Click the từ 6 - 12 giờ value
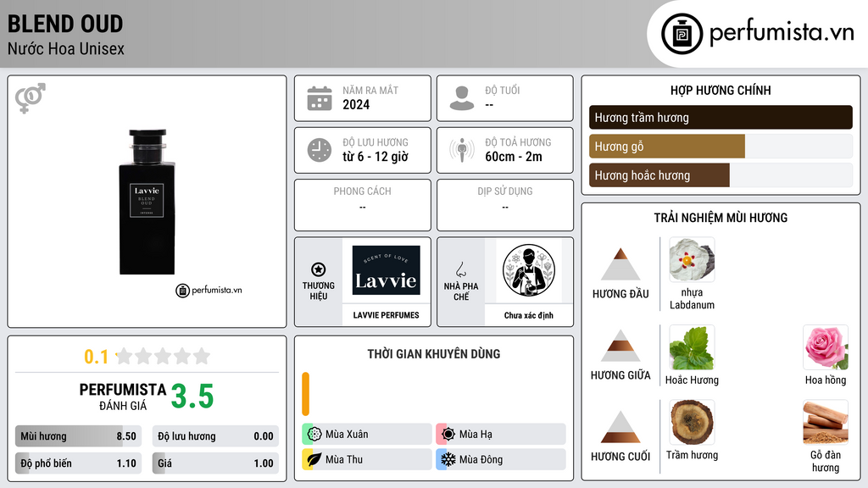Viewport: 868px width, 488px height. point(376,157)
